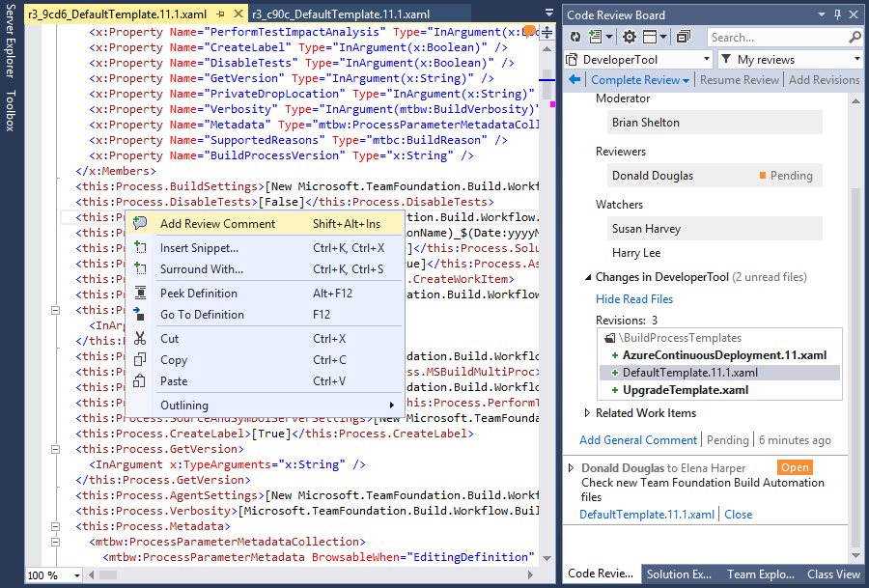
Task: Click the cascading windows icon in toolbar
Action: coord(684,37)
